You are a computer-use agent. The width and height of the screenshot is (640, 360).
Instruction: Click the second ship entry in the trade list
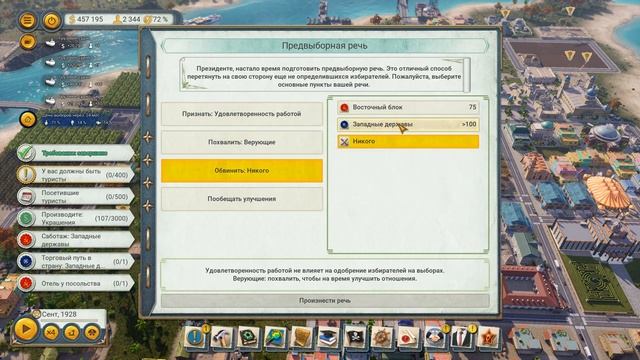73,62
